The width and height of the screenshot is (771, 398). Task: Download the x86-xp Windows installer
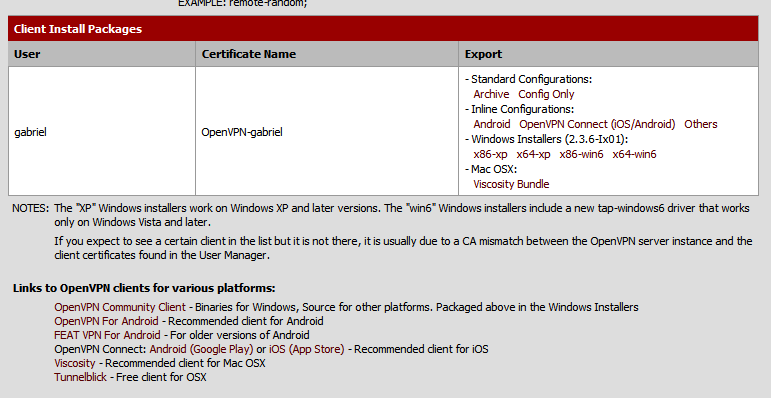(x=490, y=154)
